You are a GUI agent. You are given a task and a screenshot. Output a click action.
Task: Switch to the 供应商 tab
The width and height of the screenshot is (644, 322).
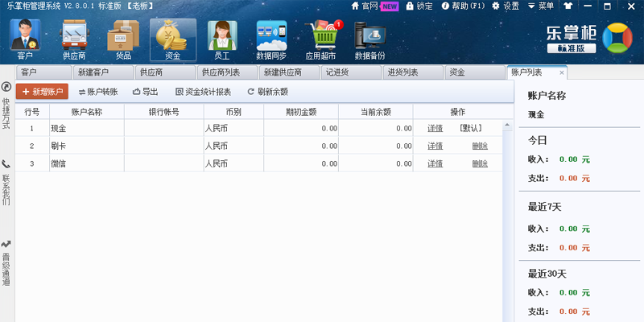166,72
